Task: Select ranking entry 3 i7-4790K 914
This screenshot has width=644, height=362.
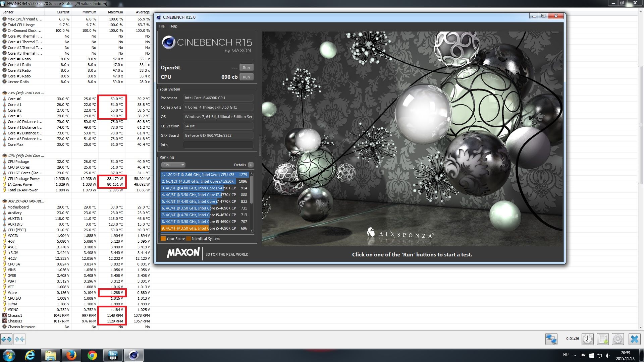Action: 204,188
